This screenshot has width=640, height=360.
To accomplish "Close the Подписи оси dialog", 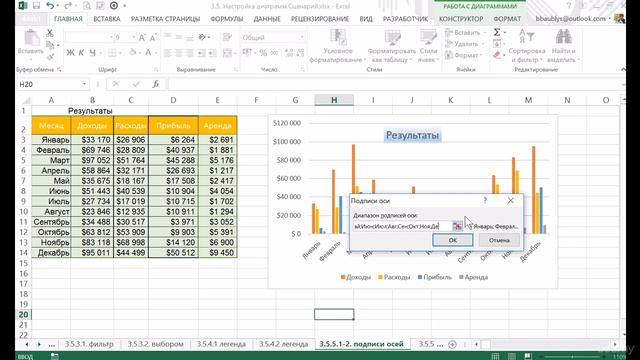I will 511,200.
